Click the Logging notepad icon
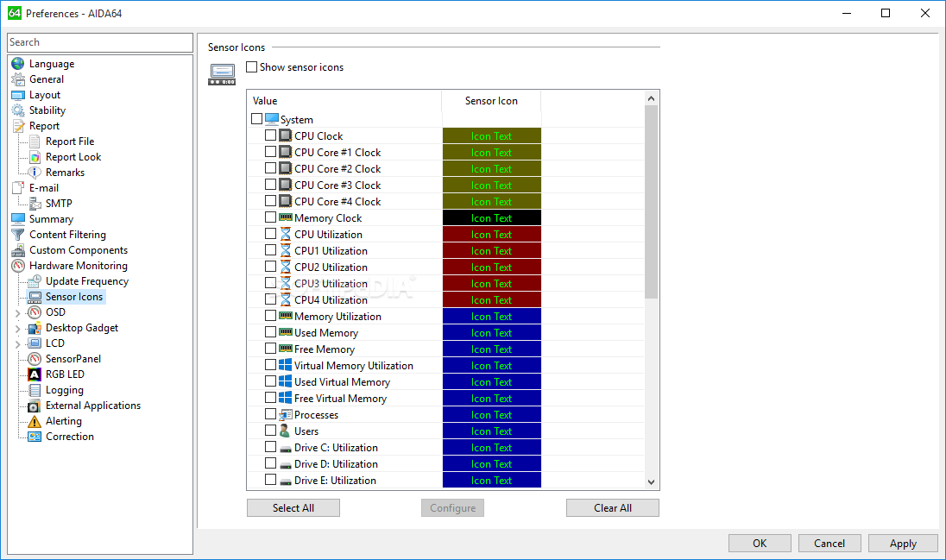The height and width of the screenshot is (560, 946). pyautogui.click(x=35, y=390)
